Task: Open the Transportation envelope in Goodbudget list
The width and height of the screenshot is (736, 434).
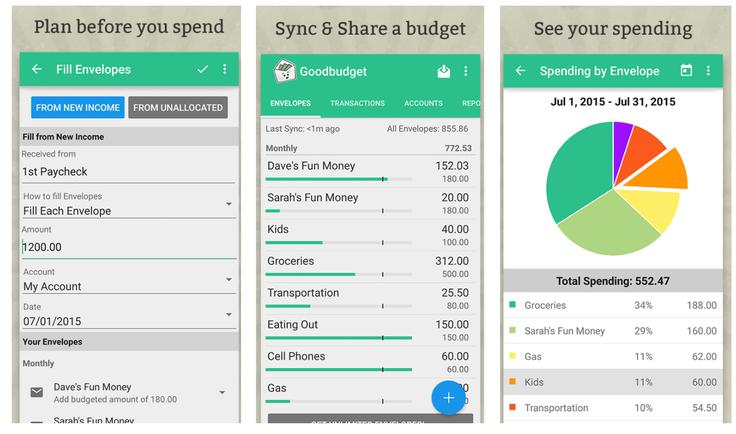Action: 368,299
